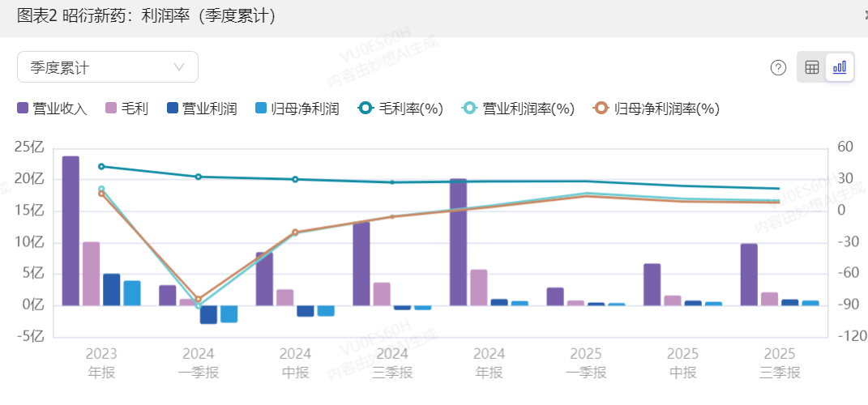Click the 2023 年报 light blue net profit bar
This screenshot has width=868, height=405.
pos(132,293)
